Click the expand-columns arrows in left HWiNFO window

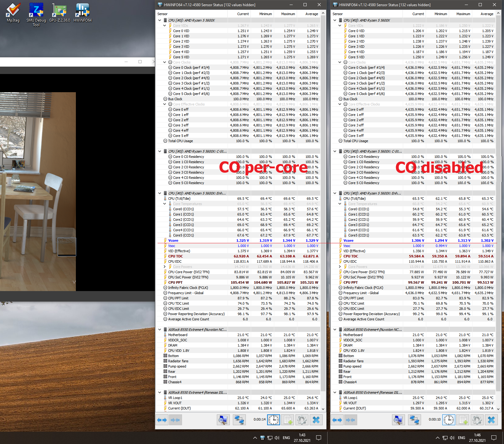coord(162,420)
